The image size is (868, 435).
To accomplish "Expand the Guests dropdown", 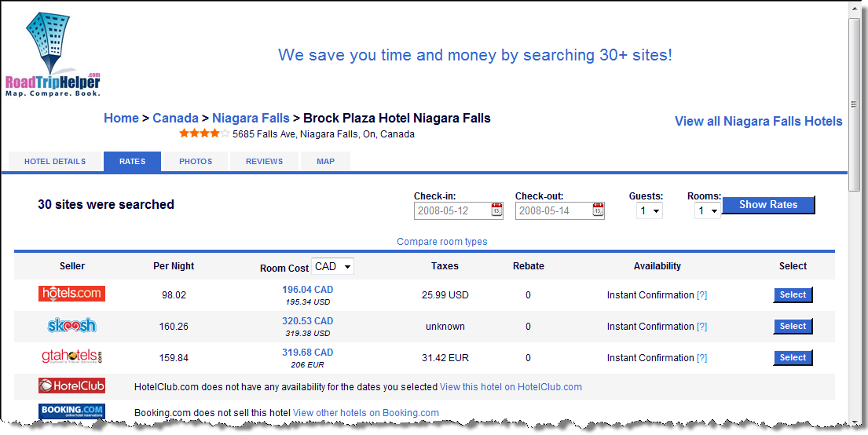I will point(650,210).
